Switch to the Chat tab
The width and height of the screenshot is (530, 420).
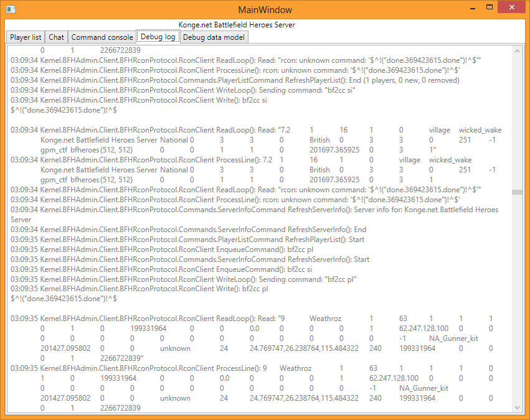[x=56, y=37]
